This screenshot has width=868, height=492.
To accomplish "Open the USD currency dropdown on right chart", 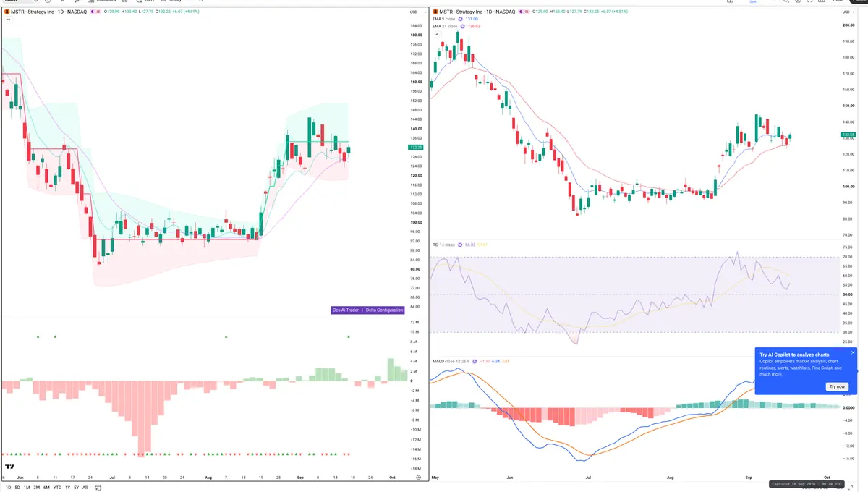I will pyautogui.click(x=848, y=12).
